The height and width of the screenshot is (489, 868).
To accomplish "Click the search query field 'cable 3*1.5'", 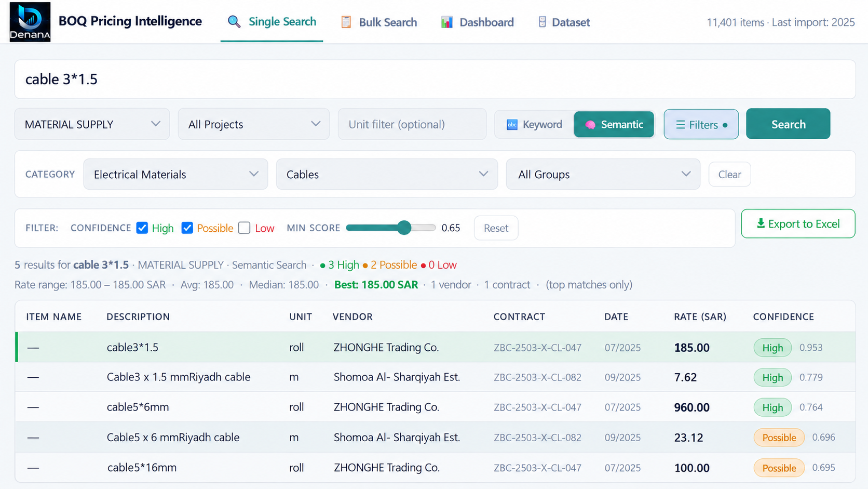I will point(435,79).
